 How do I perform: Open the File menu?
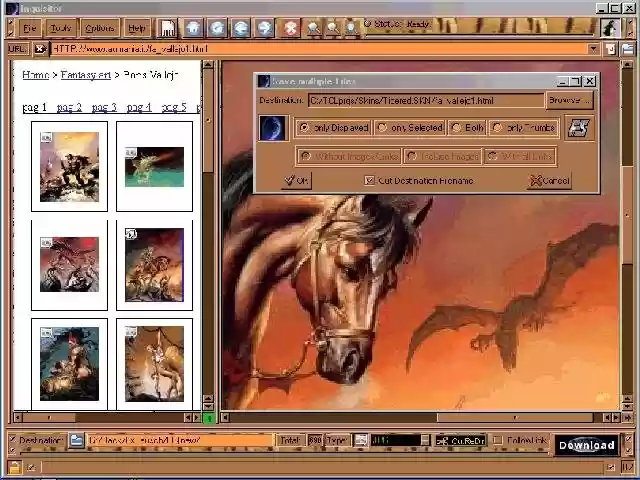29,28
